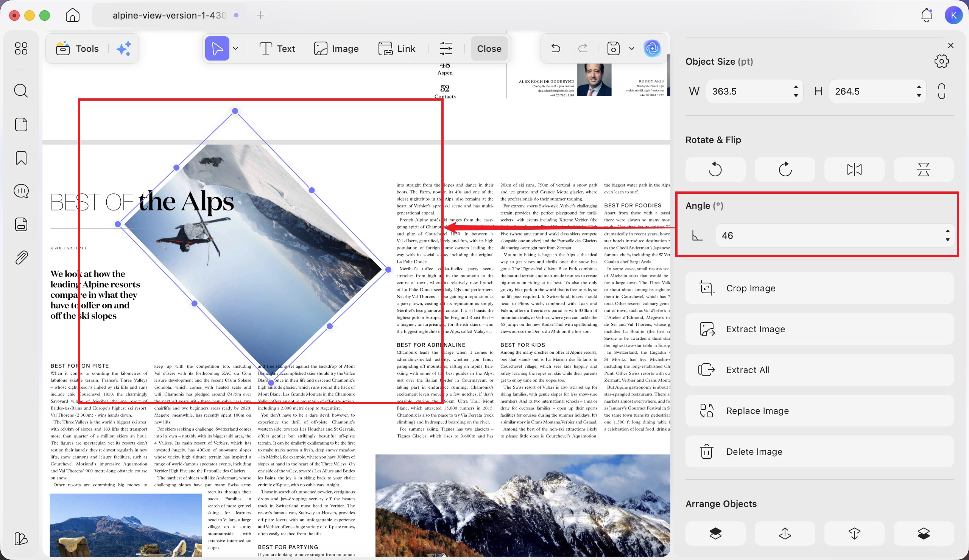Open the home screen icon
The height and width of the screenshot is (560, 969).
pos(72,16)
